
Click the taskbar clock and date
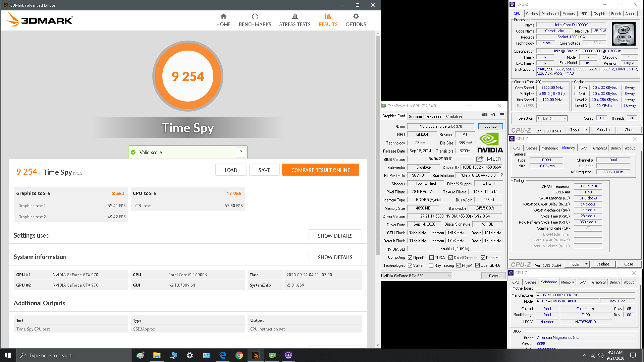(615, 355)
